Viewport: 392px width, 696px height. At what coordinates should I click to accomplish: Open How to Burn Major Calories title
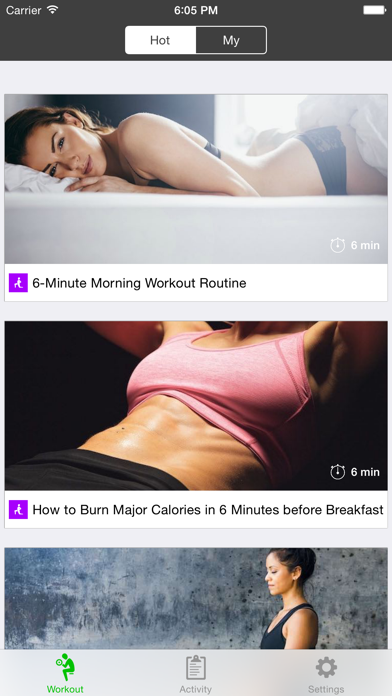pos(208,510)
